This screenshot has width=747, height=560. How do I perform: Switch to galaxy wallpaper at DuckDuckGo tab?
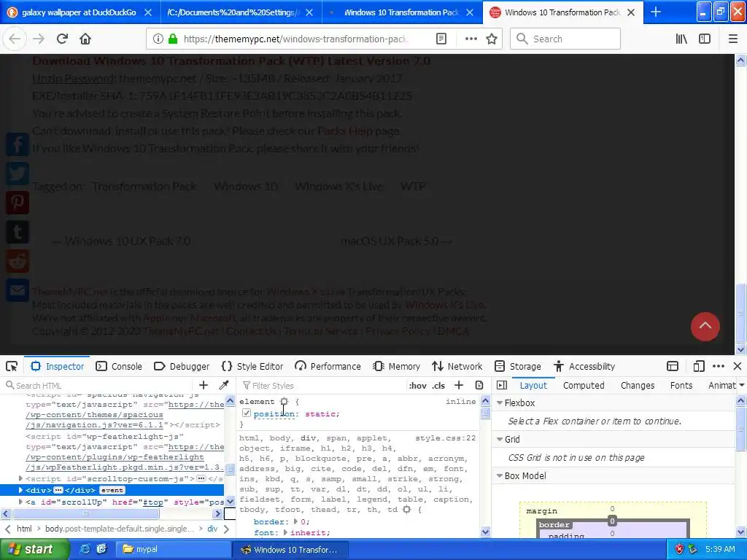point(79,12)
